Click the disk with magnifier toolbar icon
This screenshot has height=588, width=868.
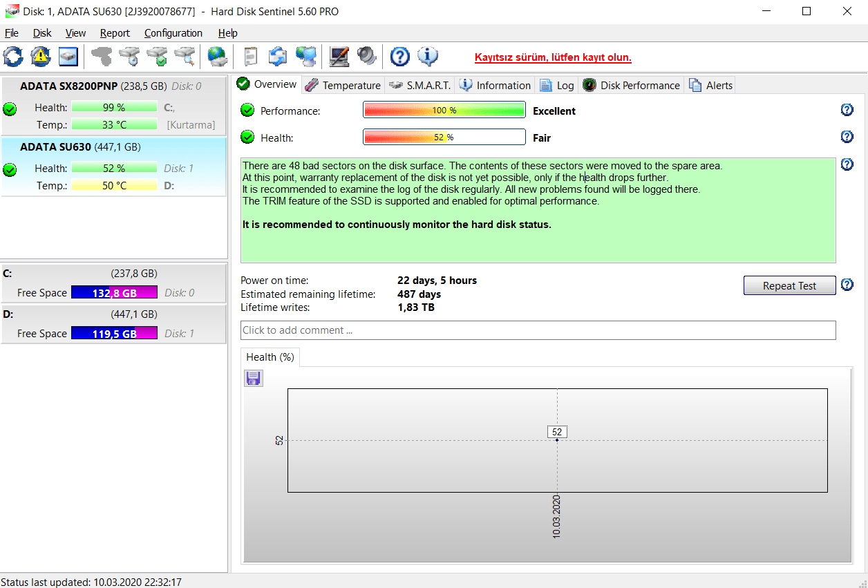(x=185, y=57)
